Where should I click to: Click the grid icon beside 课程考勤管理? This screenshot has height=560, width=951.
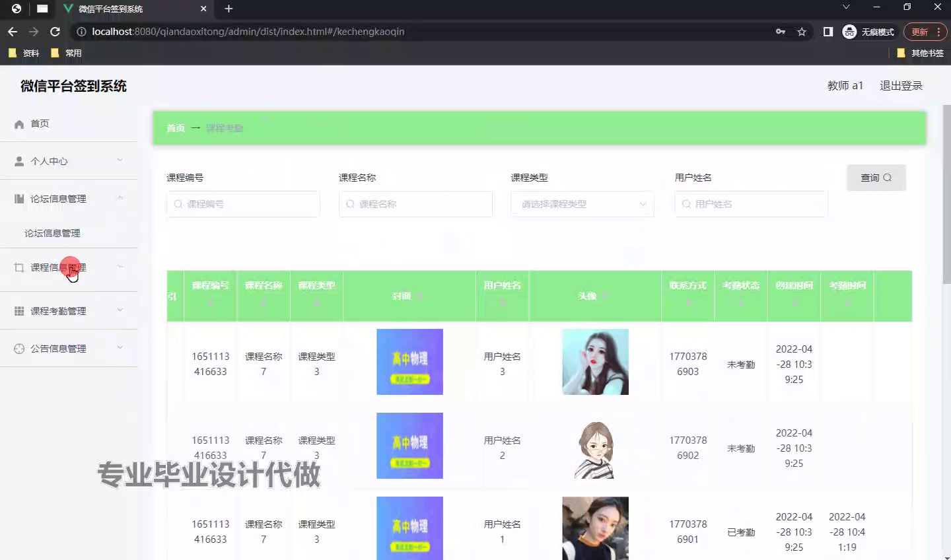[x=19, y=311]
